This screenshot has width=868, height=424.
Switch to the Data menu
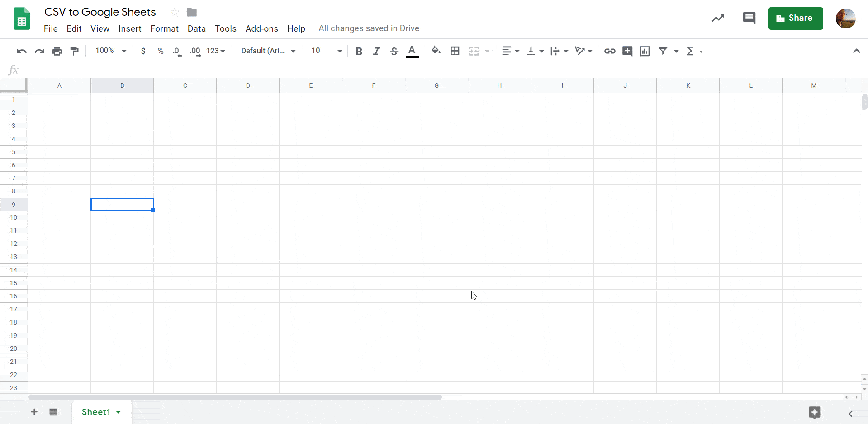(196, 28)
